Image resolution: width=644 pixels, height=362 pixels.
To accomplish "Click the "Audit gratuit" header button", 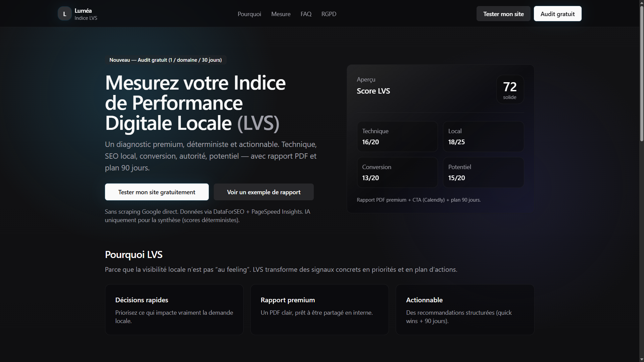I will 557,13.
